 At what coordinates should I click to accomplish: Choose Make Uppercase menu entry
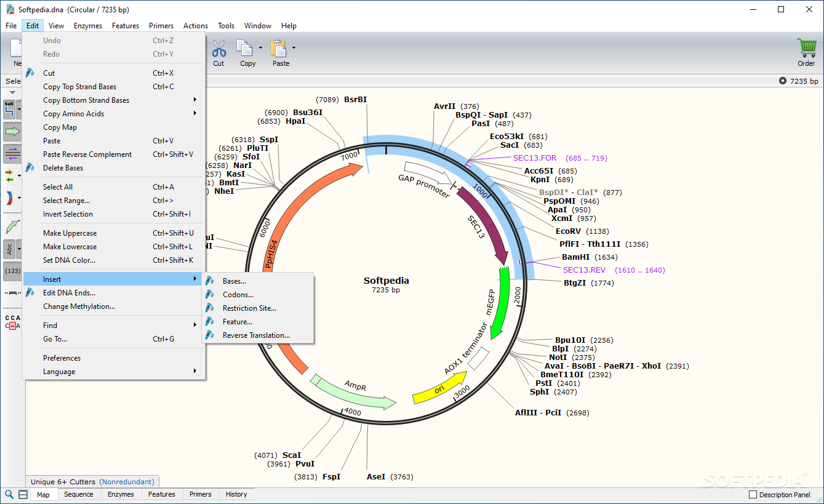(113, 233)
